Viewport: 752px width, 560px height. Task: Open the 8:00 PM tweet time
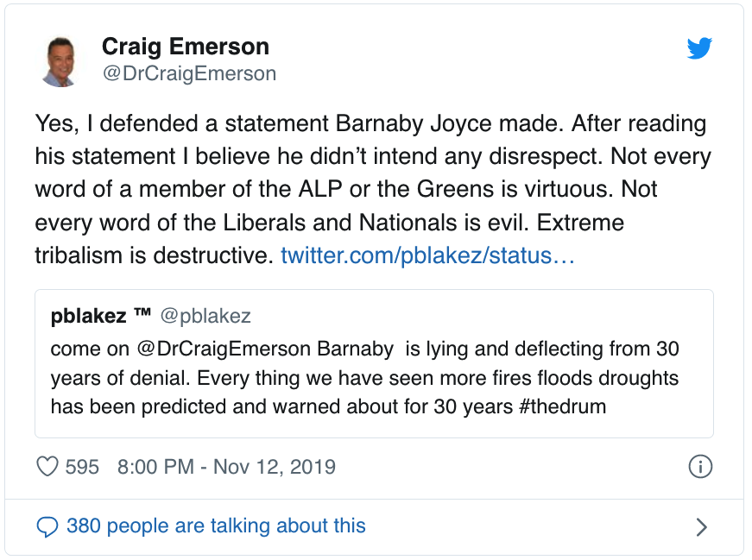pos(155,468)
